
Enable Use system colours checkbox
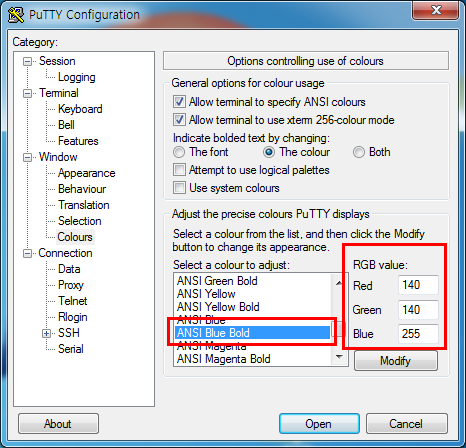coord(179,188)
